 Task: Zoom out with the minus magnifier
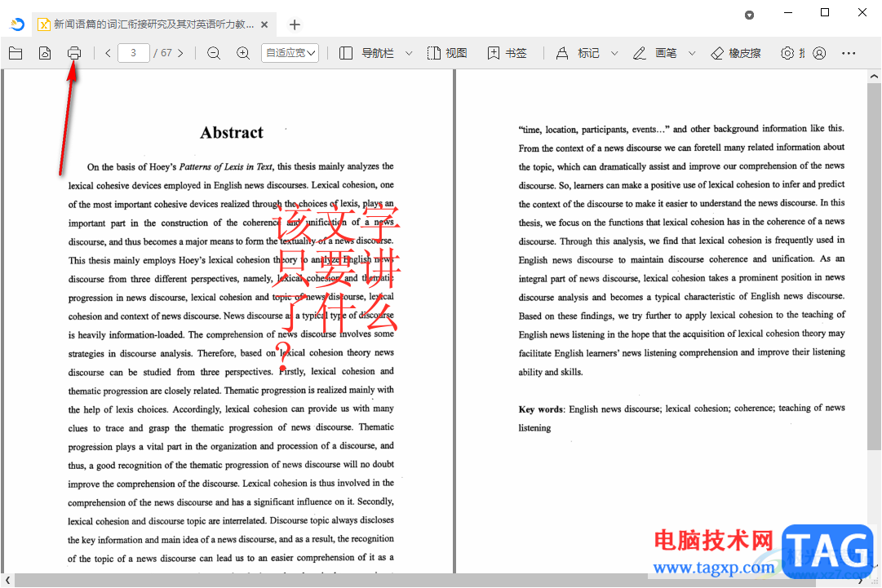point(214,53)
